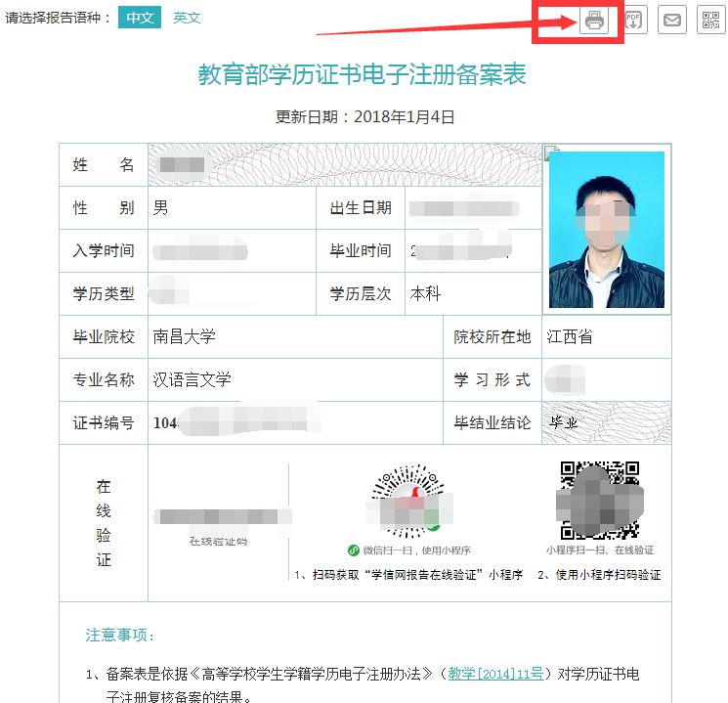This screenshot has width=728, height=703.
Task: Open the QR code icon in toolbar
Action: coord(710,20)
